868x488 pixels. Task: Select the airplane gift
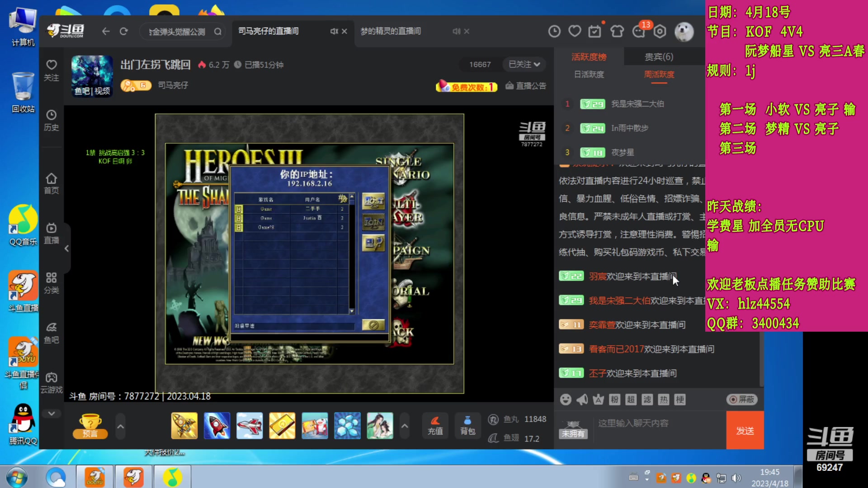(250, 426)
